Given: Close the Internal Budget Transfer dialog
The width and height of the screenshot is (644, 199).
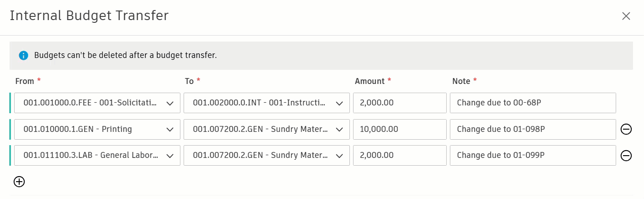Looking at the screenshot, I should pos(626,16).
